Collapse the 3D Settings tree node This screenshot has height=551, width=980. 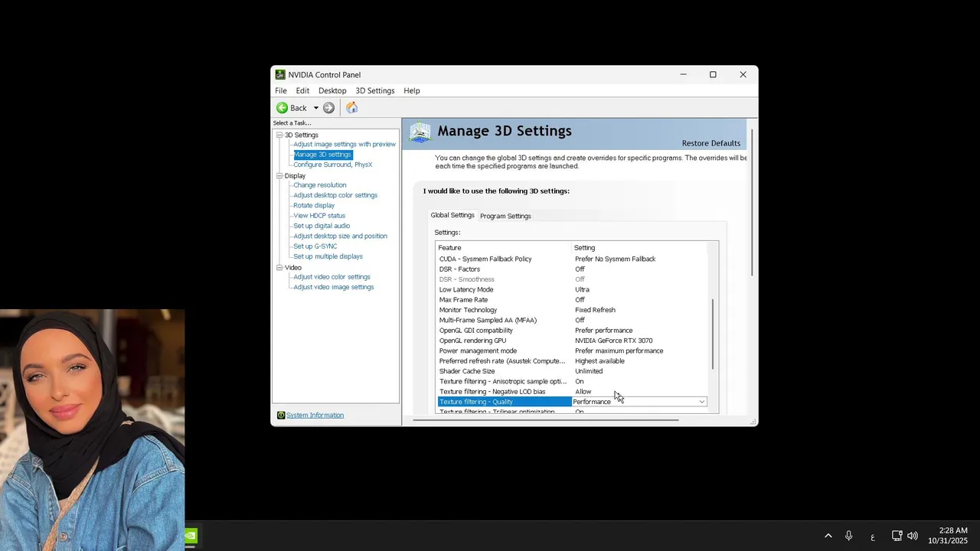click(x=279, y=135)
